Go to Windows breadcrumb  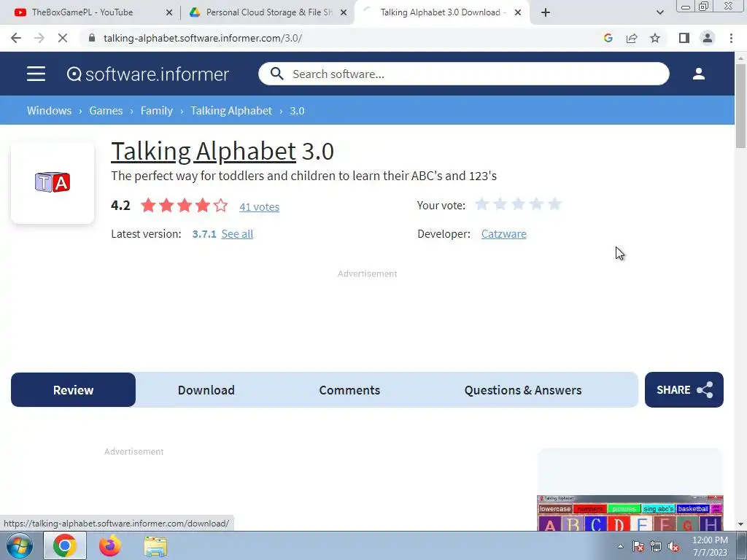(49, 111)
